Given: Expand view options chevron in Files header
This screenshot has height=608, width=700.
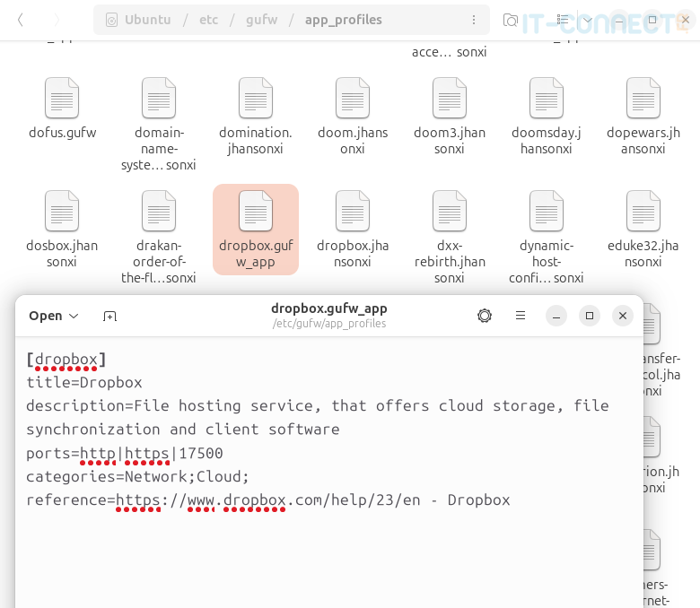Looking at the screenshot, I should [588, 20].
